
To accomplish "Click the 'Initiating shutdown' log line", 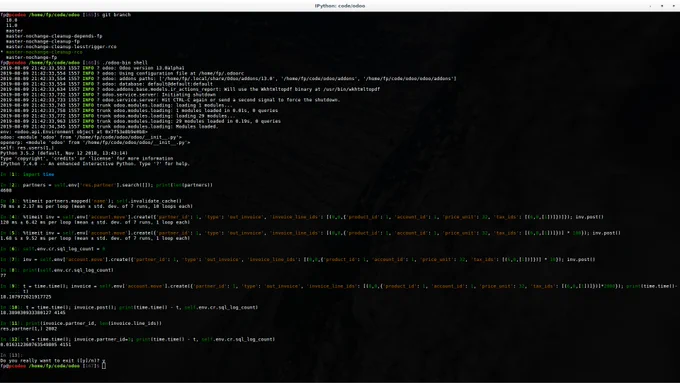I will tap(108, 95).
